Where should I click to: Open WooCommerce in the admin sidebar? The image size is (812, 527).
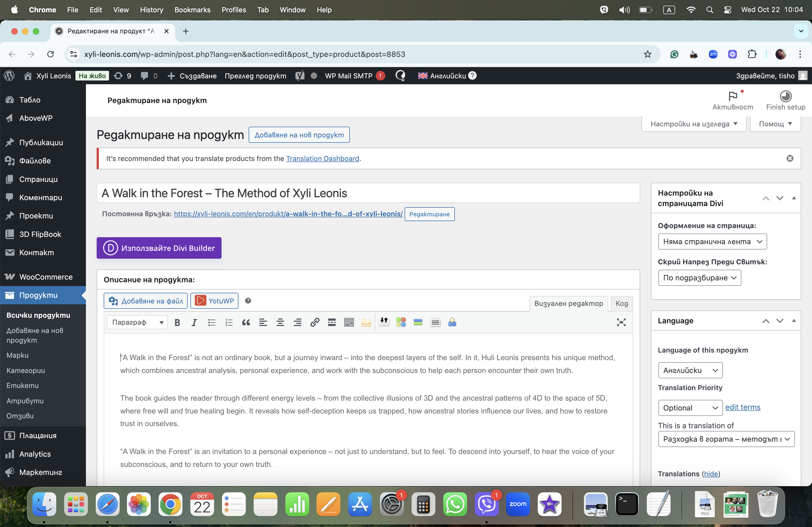click(x=46, y=277)
